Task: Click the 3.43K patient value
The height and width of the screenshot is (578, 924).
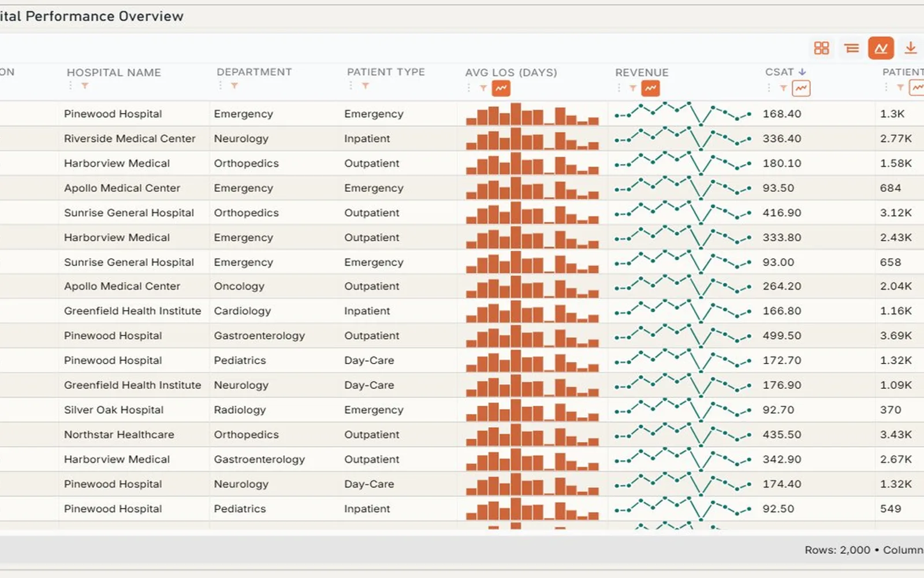Action: [x=896, y=435]
